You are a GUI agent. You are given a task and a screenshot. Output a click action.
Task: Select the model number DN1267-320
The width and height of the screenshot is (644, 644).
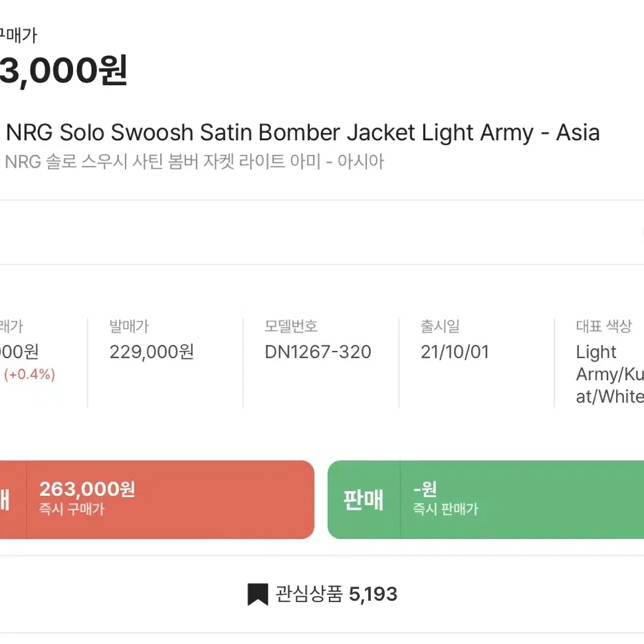pos(318,352)
